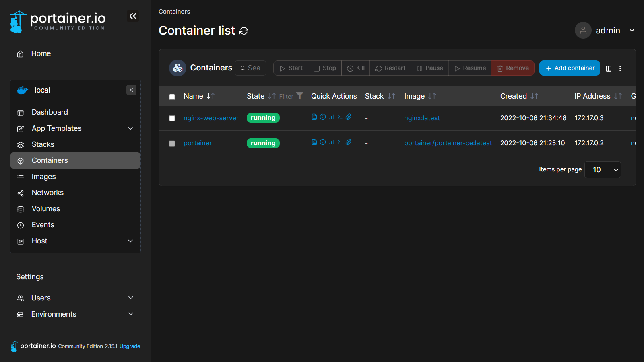Select the nginx-web-server row checkbox
The width and height of the screenshot is (644, 362).
coord(172,118)
